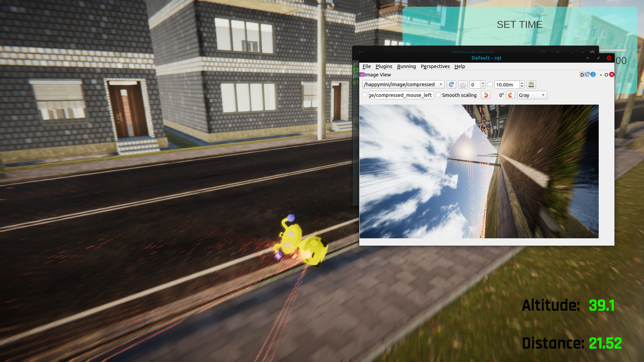Toggle the mouse-left topic publish checkbox
This screenshot has width=644, height=362.
[x=365, y=95]
